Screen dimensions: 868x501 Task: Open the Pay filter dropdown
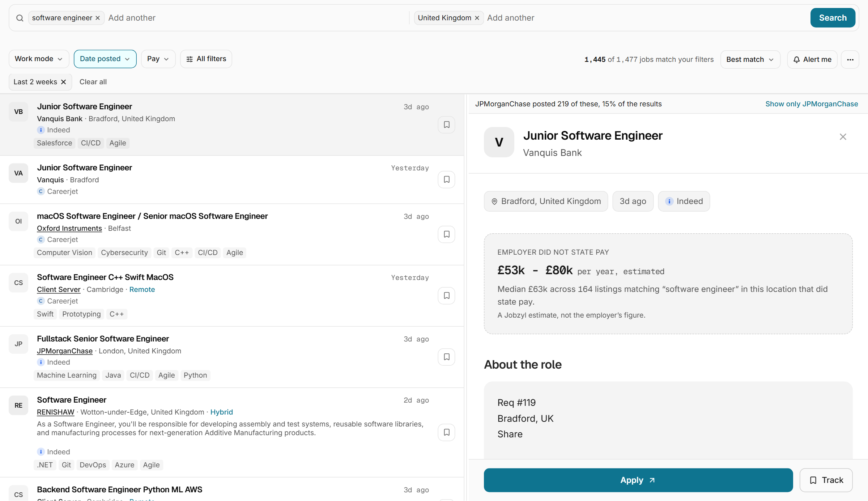[x=158, y=59]
